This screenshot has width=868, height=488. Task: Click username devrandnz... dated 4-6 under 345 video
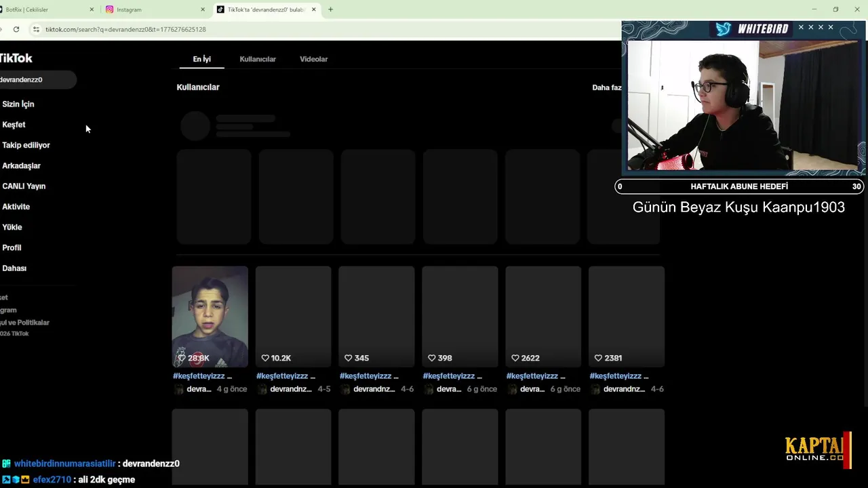pos(374,389)
